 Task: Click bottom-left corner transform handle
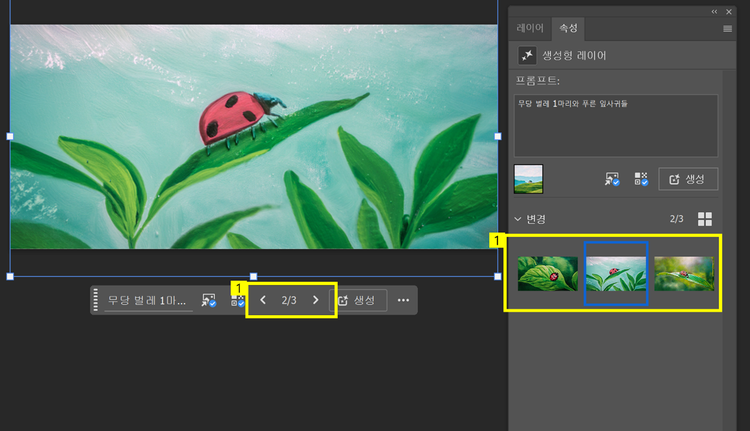(10, 276)
